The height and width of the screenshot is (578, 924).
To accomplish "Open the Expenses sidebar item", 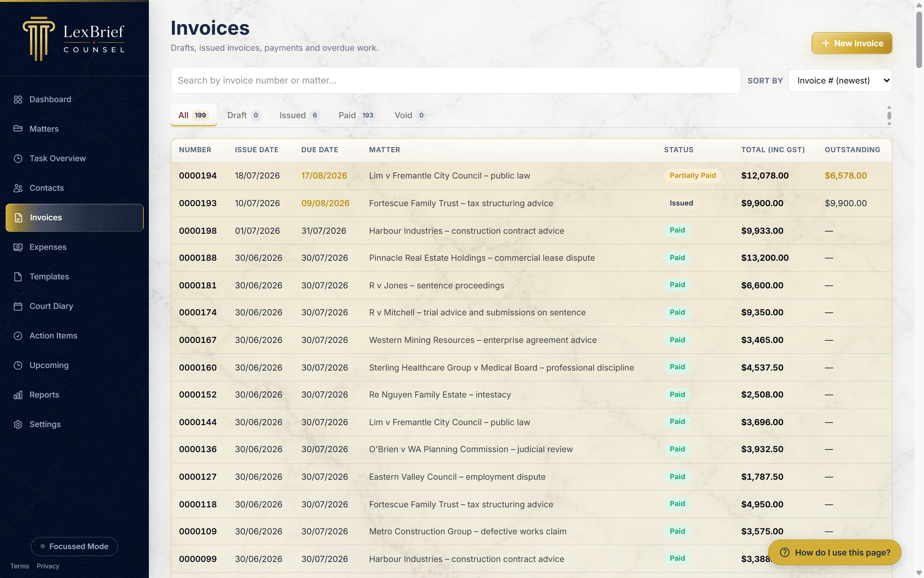I will point(74,247).
